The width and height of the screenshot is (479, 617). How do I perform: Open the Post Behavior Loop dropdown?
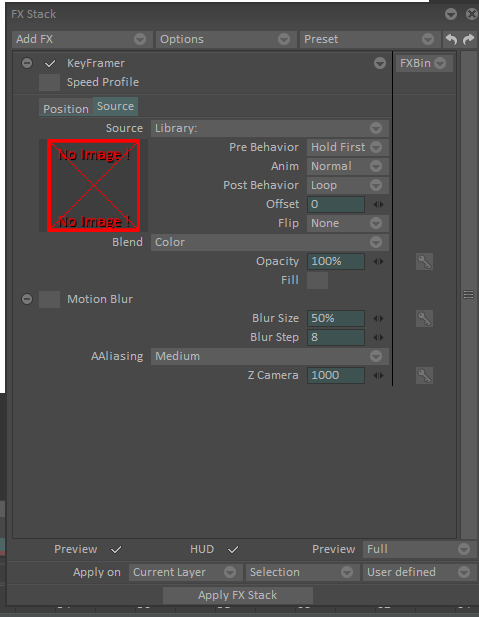(348, 185)
